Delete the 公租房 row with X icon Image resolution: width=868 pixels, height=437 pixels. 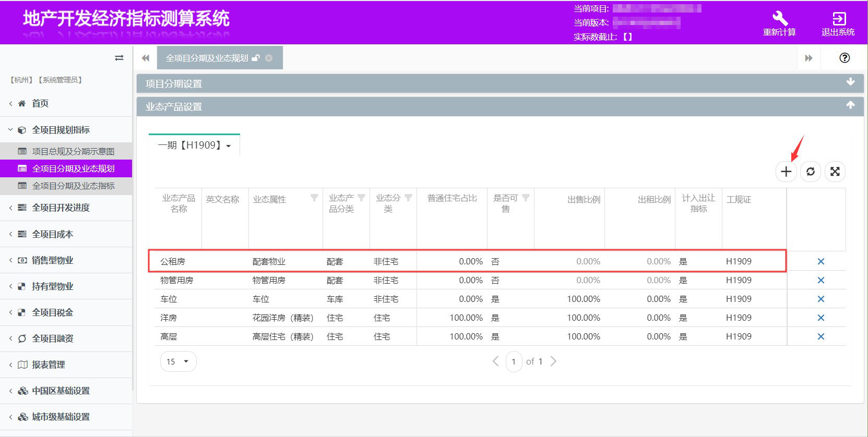tap(821, 262)
